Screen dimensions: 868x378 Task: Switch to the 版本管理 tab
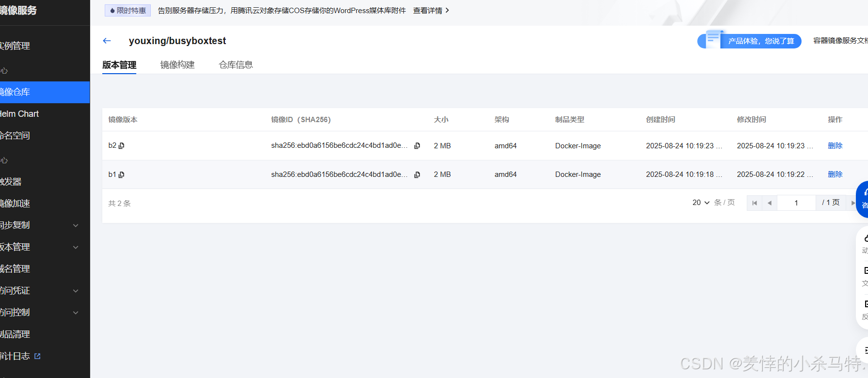(x=119, y=65)
